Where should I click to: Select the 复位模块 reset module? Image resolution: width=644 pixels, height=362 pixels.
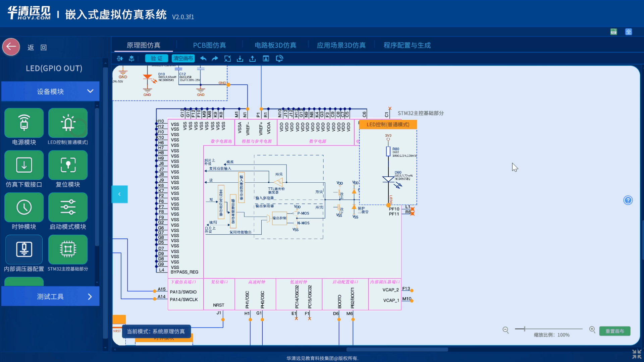(x=68, y=165)
